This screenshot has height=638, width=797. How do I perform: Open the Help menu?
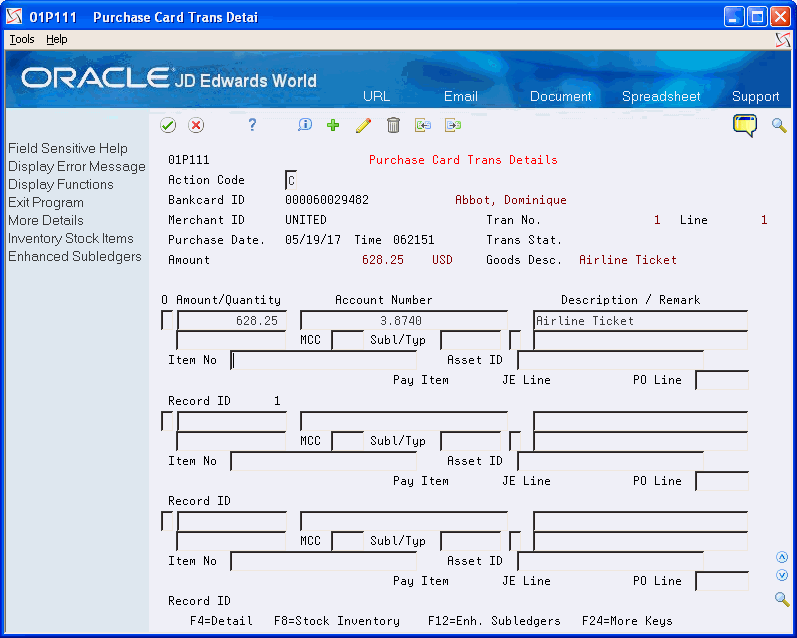coord(56,39)
